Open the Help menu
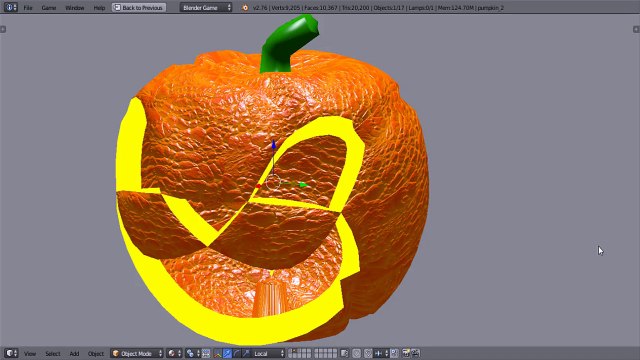 pyautogui.click(x=99, y=8)
